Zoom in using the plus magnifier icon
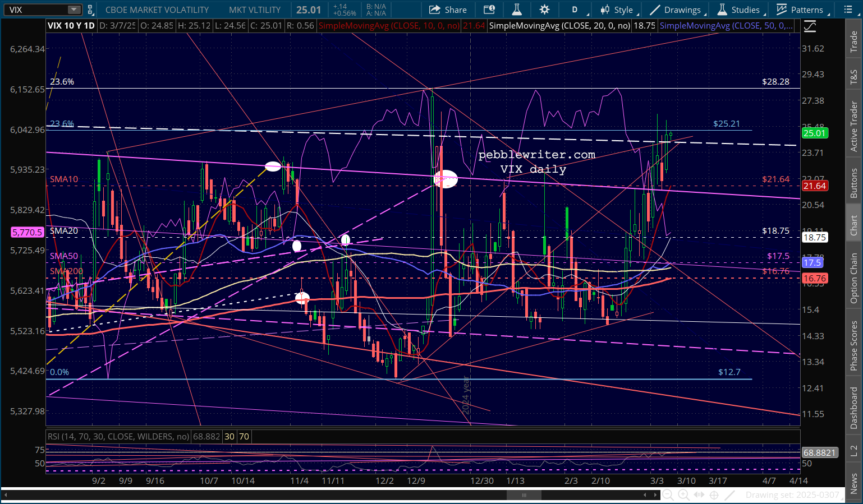 [683, 495]
